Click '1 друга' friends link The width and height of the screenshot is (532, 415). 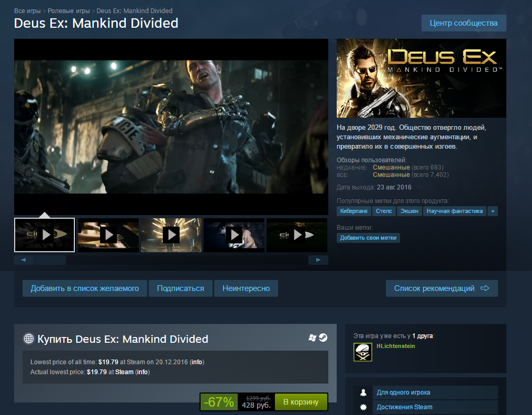coord(423,336)
